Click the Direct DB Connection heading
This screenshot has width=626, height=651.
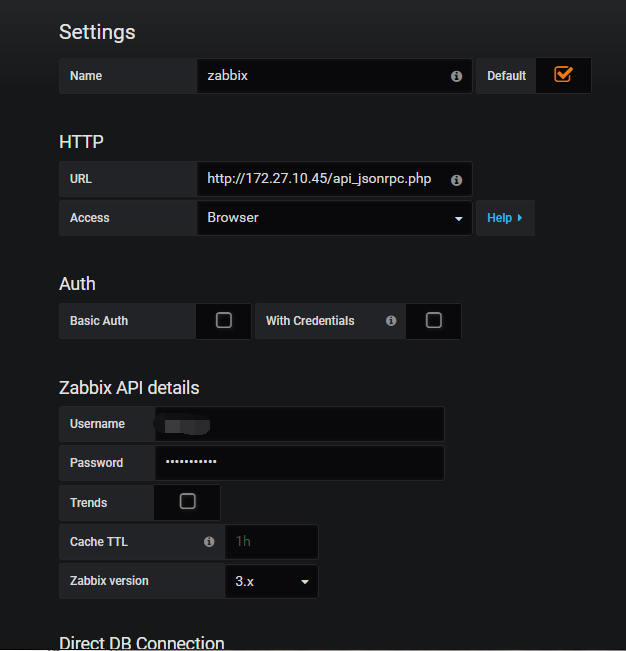142,643
